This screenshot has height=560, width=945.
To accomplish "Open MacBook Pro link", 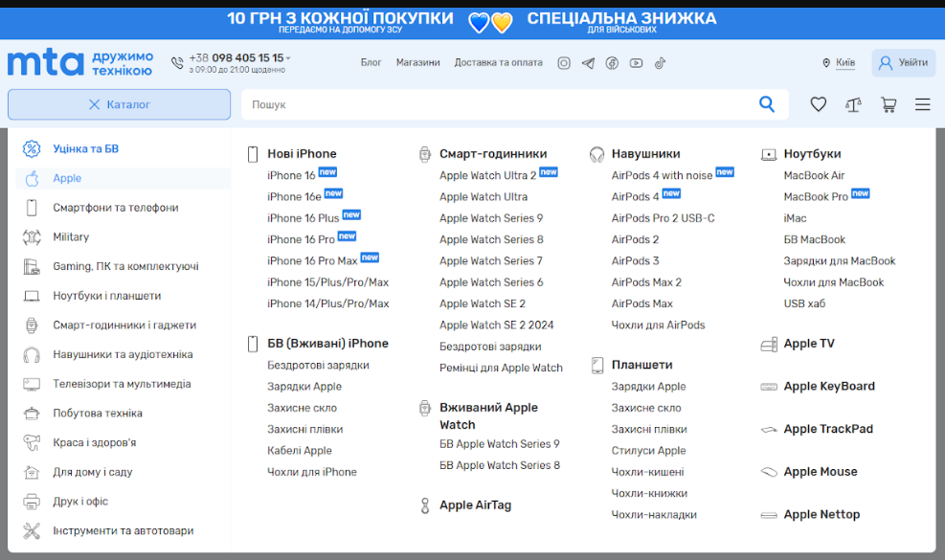I will click(x=816, y=197).
